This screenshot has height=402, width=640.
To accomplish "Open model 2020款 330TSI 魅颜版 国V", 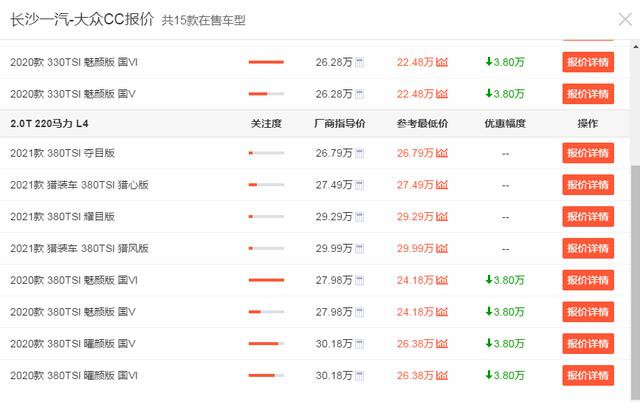I will pyautogui.click(x=73, y=94).
